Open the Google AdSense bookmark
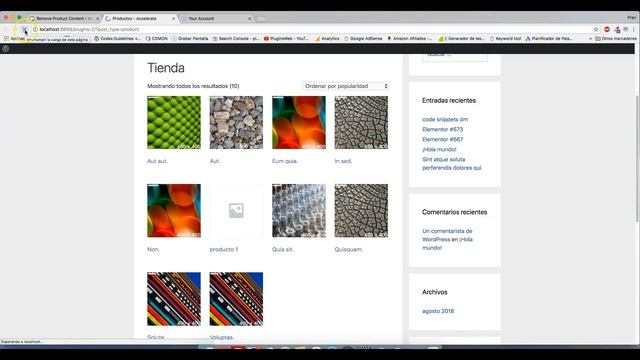The height and width of the screenshot is (360, 640). 363,38
